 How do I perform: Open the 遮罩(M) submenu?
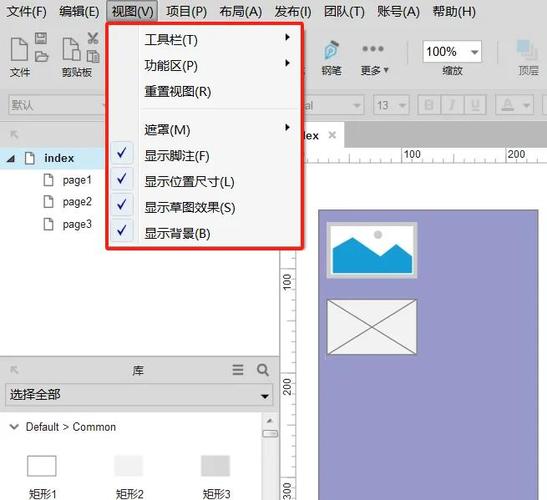[x=204, y=130]
